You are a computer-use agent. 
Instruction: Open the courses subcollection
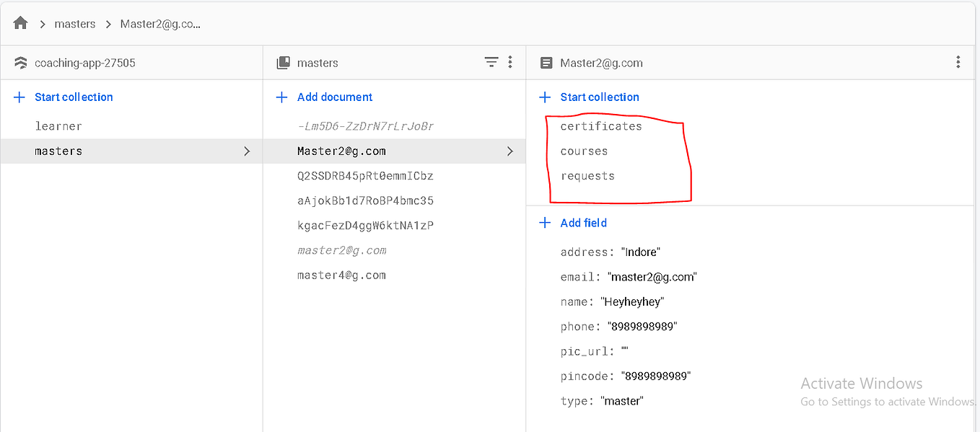[x=584, y=151]
